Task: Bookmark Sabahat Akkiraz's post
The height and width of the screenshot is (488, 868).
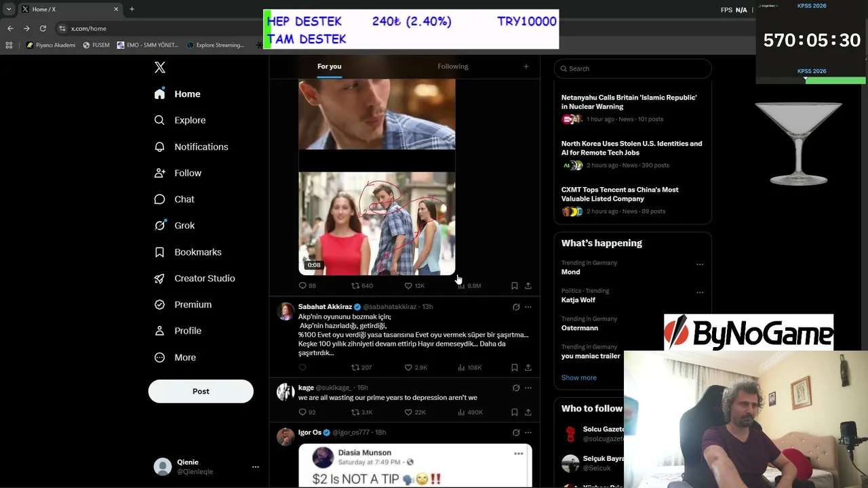Action: [515, 367]
